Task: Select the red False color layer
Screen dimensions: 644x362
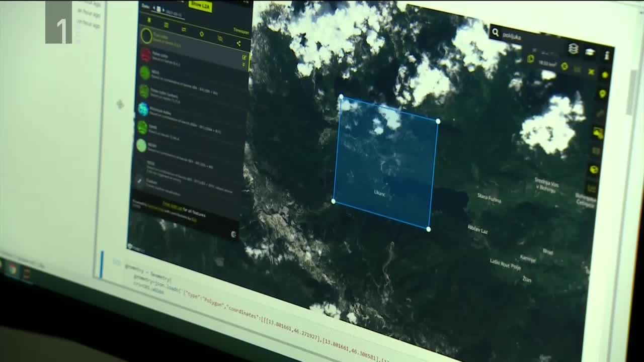Action: (x=146, y=55)
